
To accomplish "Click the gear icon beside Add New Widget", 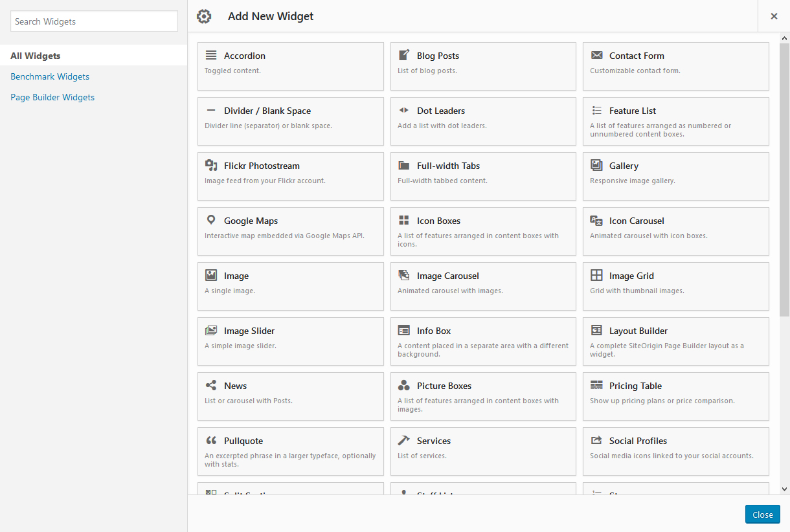I will tap(204, 16).
